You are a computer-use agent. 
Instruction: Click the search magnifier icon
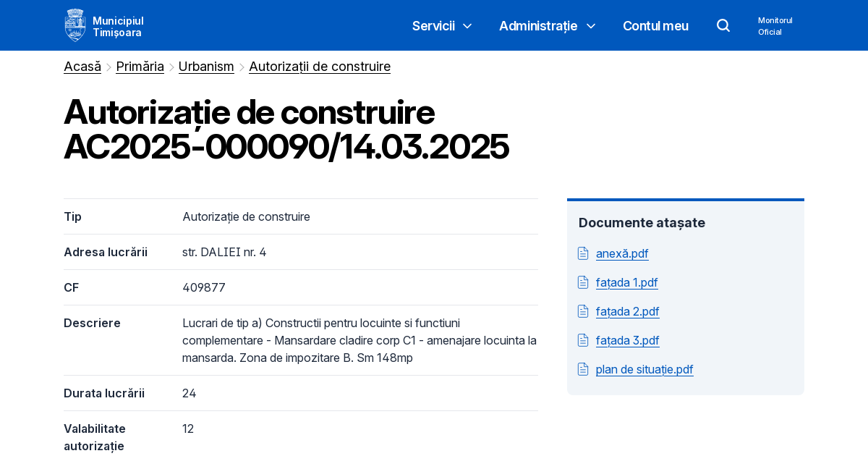[723, 25]
